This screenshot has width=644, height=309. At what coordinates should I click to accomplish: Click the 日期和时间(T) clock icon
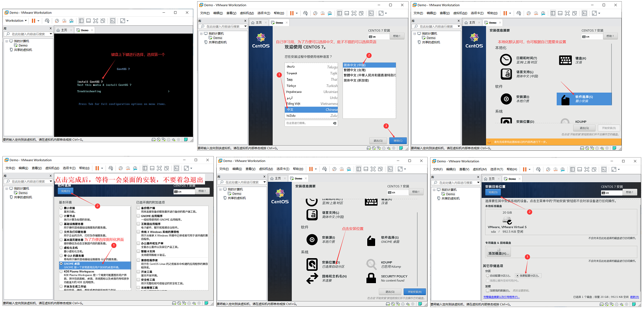(x=506, y=60)
